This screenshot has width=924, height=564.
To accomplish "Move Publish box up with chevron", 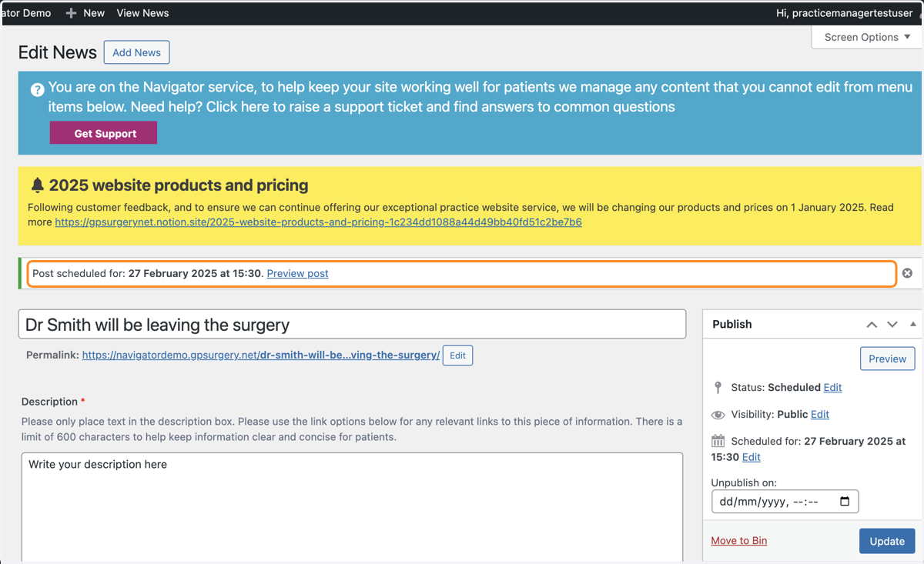I will (x=872, y=325).
